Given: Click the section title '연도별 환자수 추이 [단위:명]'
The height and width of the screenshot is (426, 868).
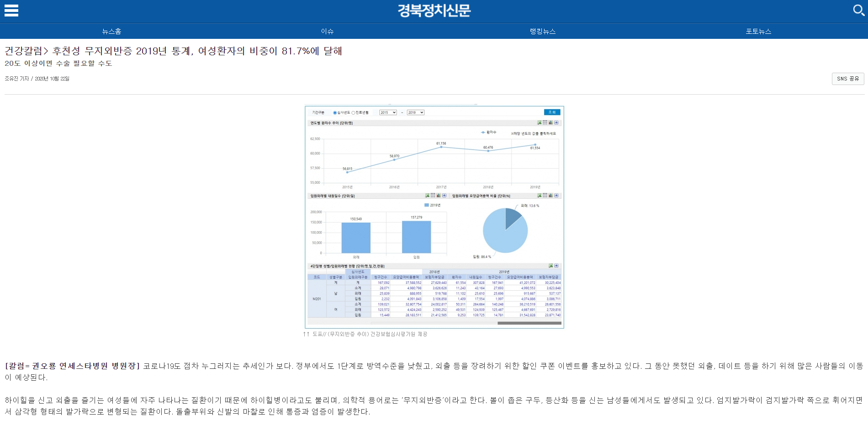Looking at the screenshot, I should point(332,123).
